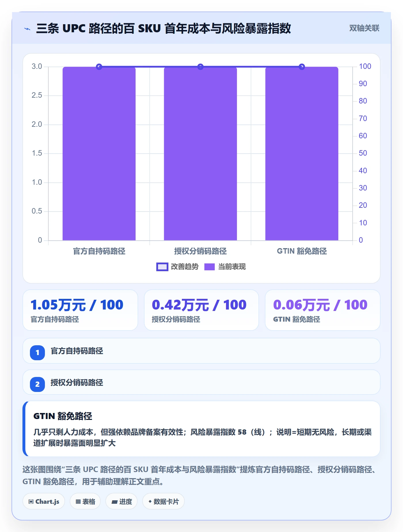Click the 授权分销码路径 x-axis label
The image size is (403, 532).
[x=200, y=251]
